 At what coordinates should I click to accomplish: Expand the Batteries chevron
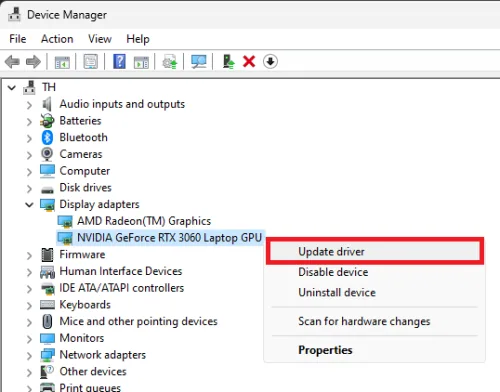pyautogui.click(x=29, y=122)
